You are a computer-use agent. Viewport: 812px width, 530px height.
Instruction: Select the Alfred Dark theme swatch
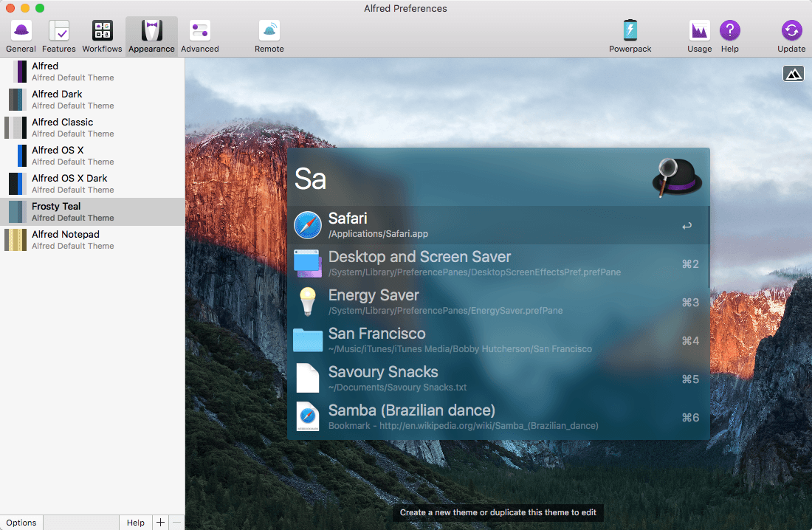coord(17,100)
